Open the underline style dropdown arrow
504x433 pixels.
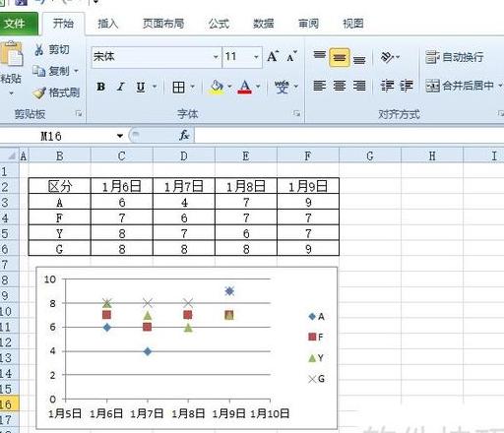[x=155, y=87]
